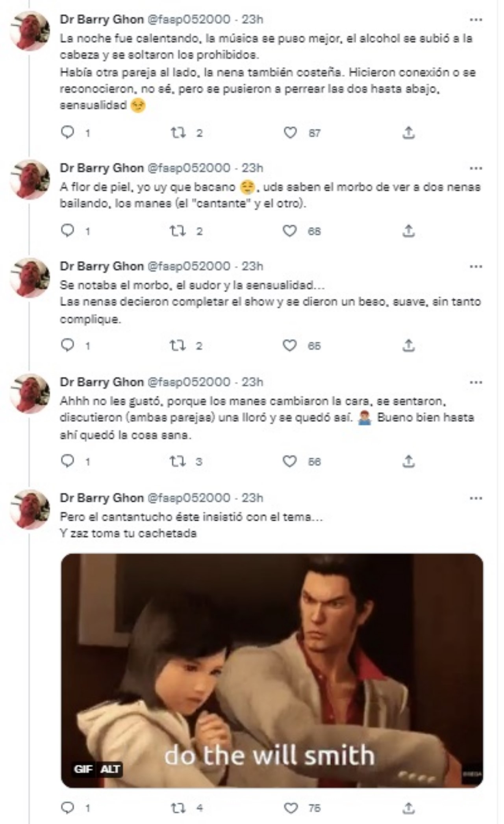Image resolution: width=504 pixels, height=824 pixels.
Task: Share the 'Se notaba el morbo' tweet
Action: pos(408,346)
